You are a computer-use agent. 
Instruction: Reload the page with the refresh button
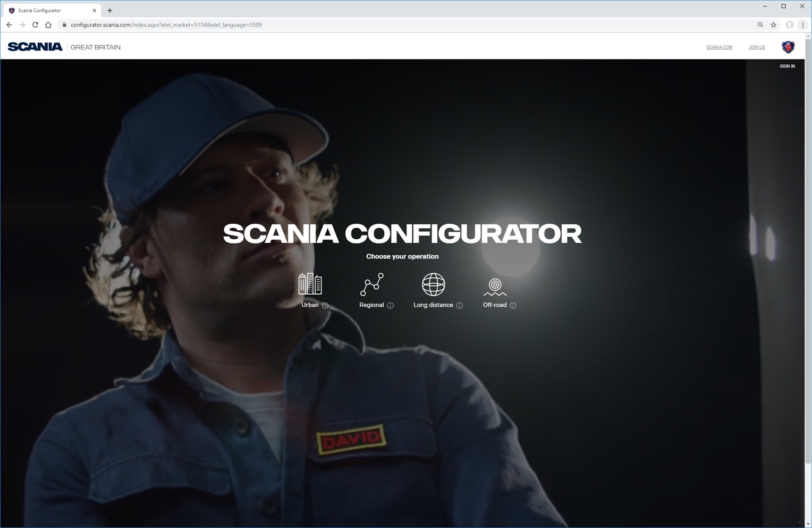(35, 24)
